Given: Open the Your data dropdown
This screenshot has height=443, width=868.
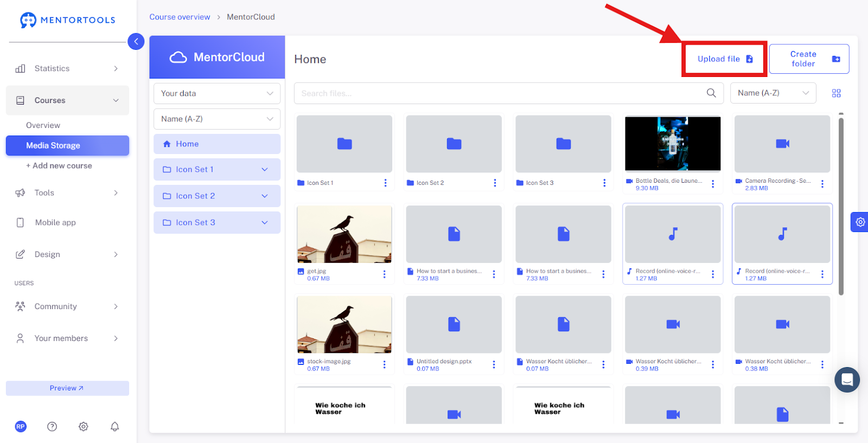Looking at the screenshot, I should click(x=217, y=93).
